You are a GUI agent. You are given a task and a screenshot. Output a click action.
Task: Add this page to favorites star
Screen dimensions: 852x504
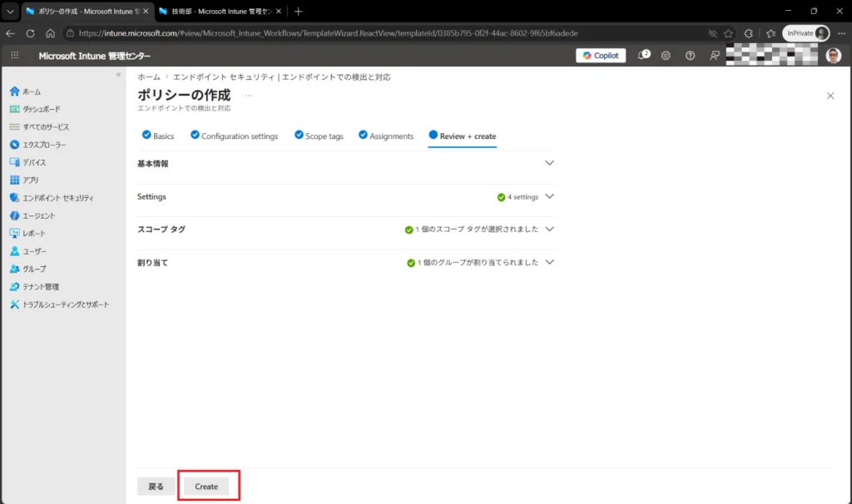728,33
